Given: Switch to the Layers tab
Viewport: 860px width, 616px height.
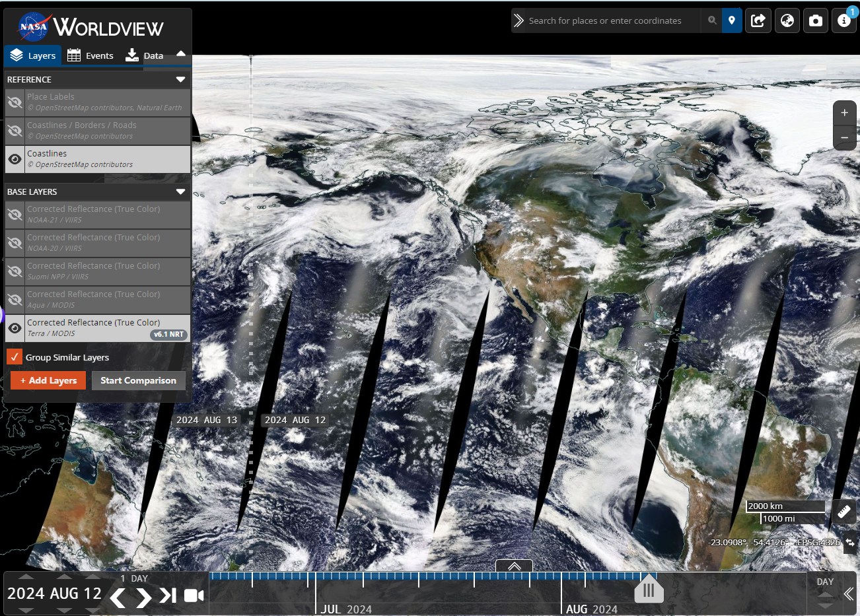Looking at the screenshot, I should (33, 55).
